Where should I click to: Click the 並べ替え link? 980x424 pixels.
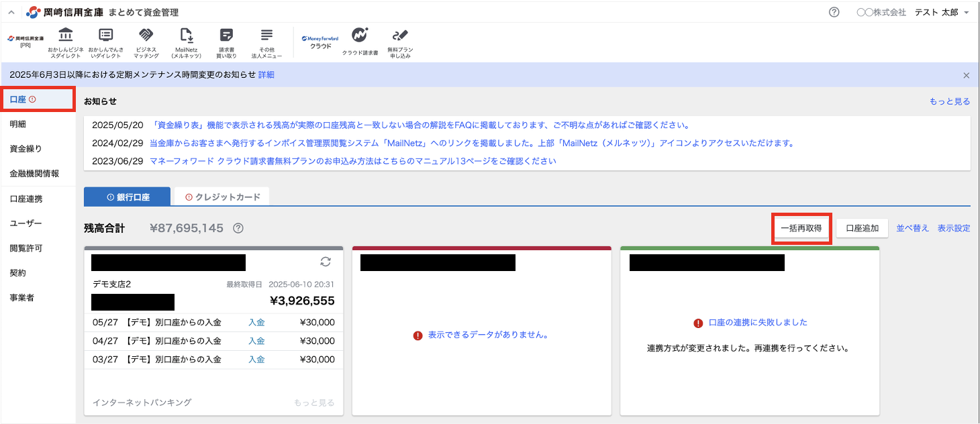point(913,228)
